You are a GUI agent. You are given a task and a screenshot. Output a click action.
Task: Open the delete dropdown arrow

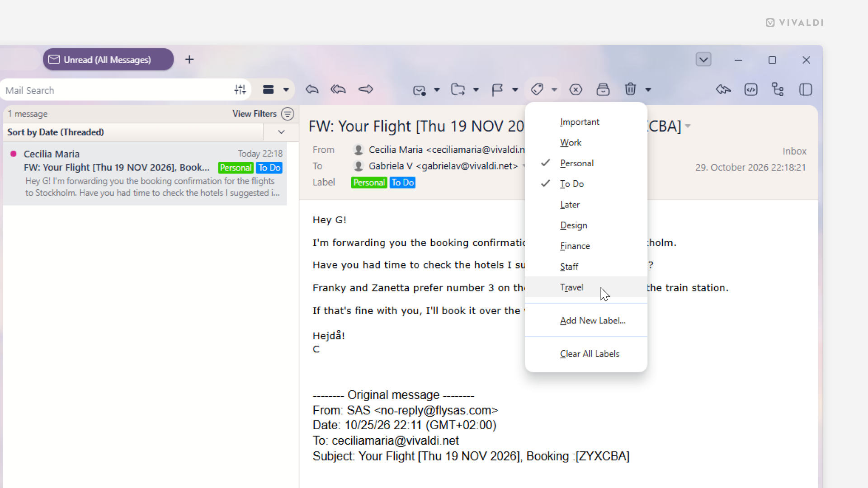648,90
